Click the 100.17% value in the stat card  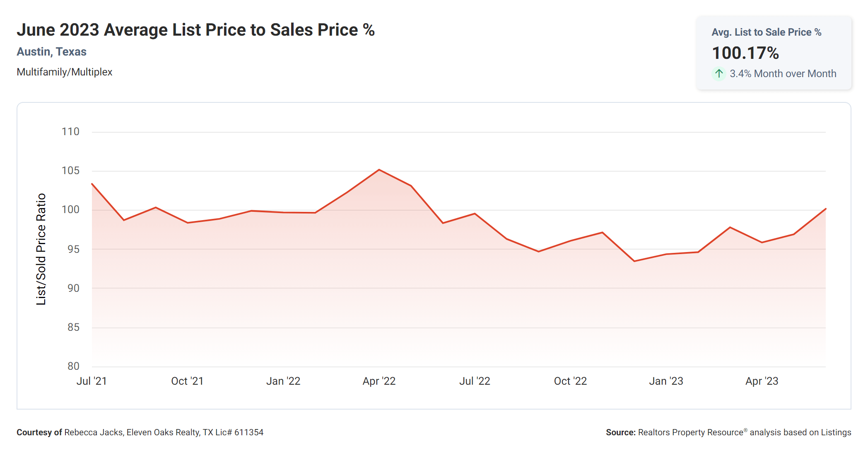745,53
